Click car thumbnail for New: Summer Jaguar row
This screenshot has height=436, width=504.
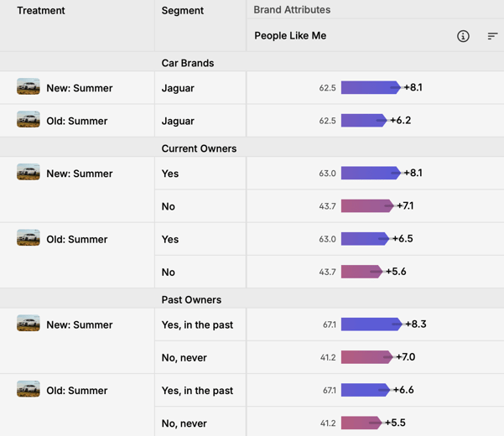(29, 86)
